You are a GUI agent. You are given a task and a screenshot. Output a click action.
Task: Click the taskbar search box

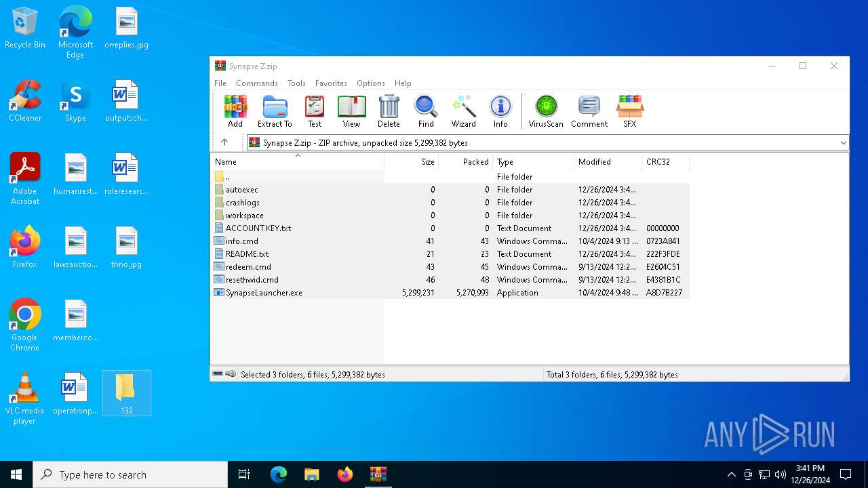(x=130, y=474)
